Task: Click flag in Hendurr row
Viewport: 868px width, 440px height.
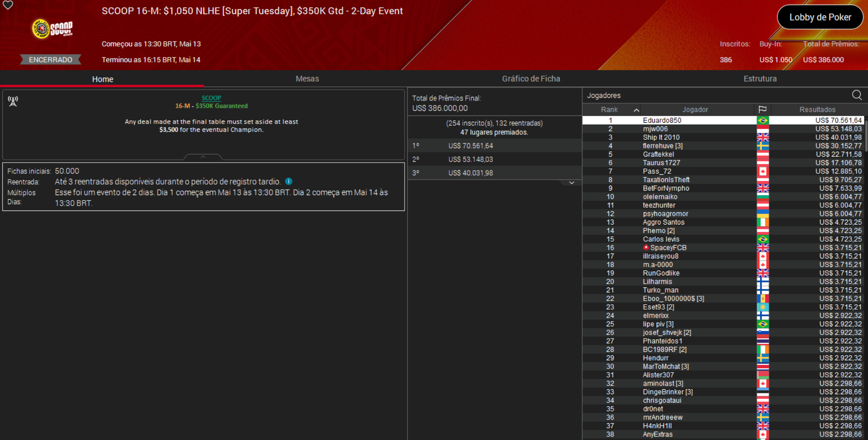Action: 763,358
